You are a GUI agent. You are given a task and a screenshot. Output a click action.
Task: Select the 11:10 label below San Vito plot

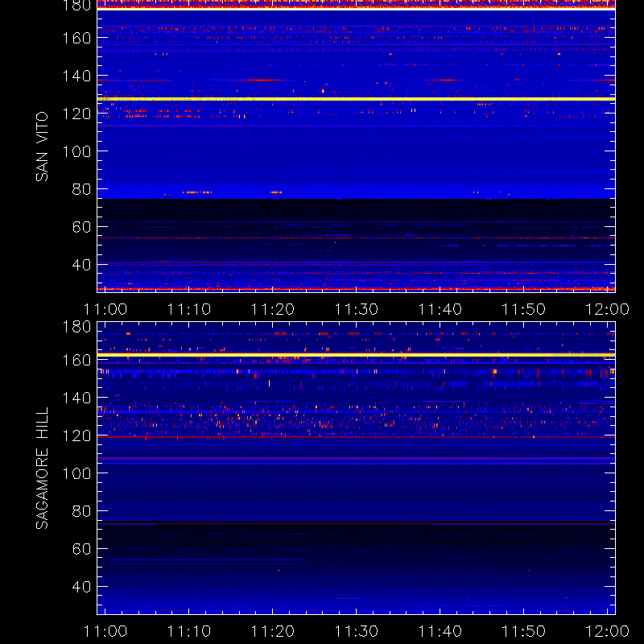pos(189,309)
